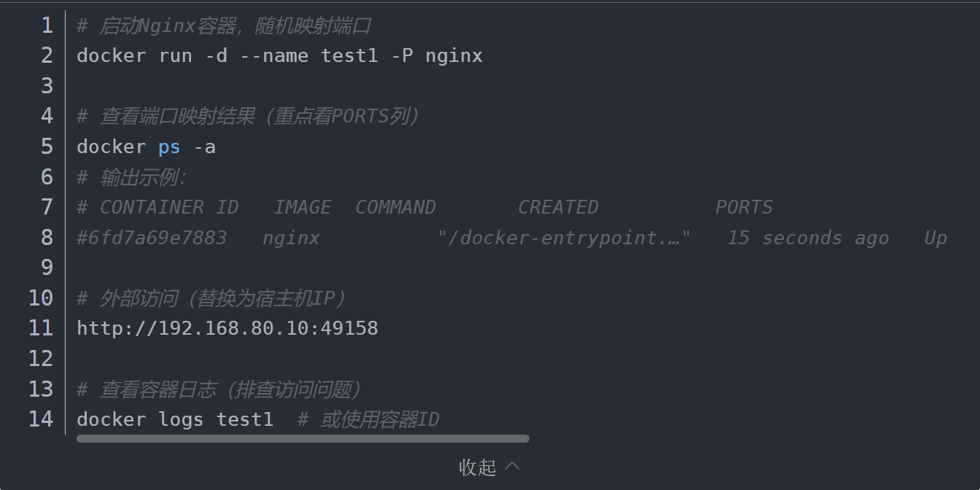Click the comment '# 启动Nginx容器，随机映射端口'
Image resolution: width=980 pixels, height=490 pixels.
click(x=225, y=26)
